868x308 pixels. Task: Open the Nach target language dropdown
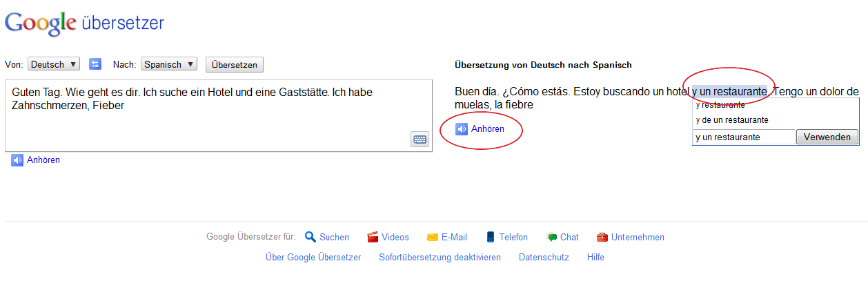click(x=169, y=64)
